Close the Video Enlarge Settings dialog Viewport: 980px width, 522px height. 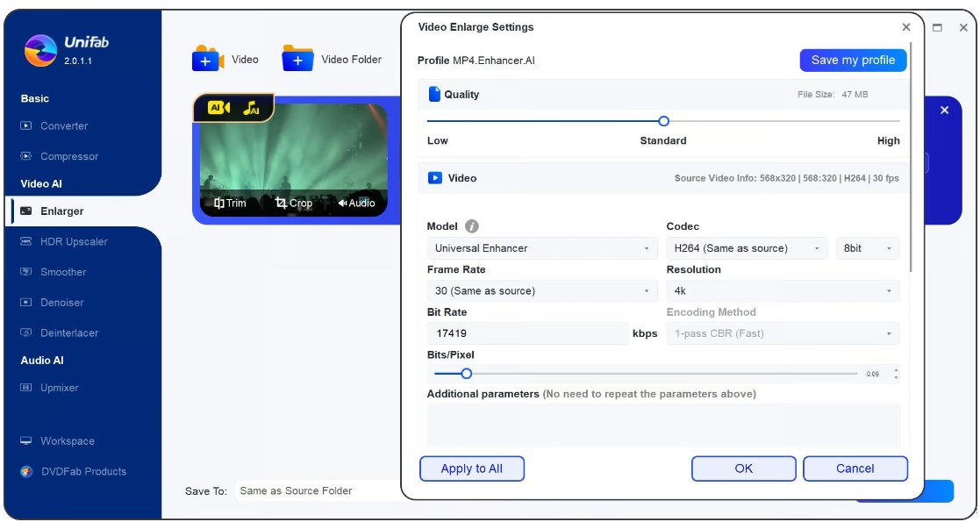tap(906, 27)
